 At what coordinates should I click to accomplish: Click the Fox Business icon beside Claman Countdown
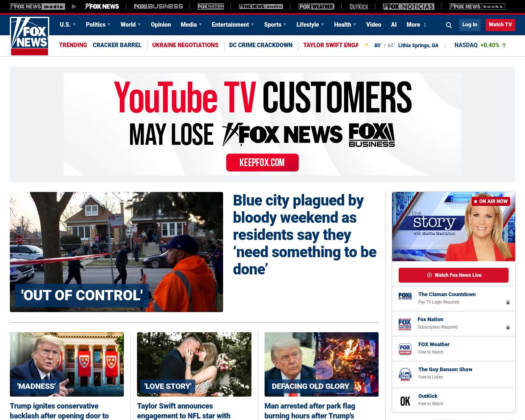[405, 296]
